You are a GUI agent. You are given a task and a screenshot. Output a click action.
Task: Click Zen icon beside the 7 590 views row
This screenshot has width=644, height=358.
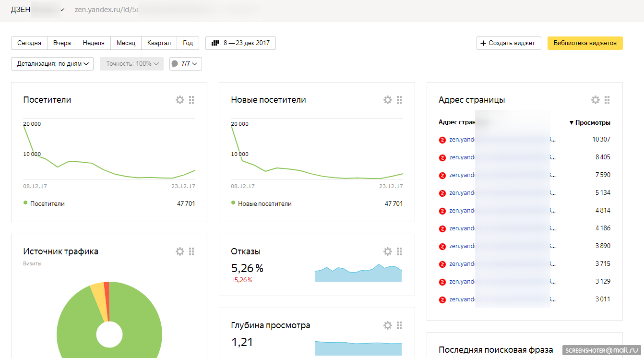point(442,176)
